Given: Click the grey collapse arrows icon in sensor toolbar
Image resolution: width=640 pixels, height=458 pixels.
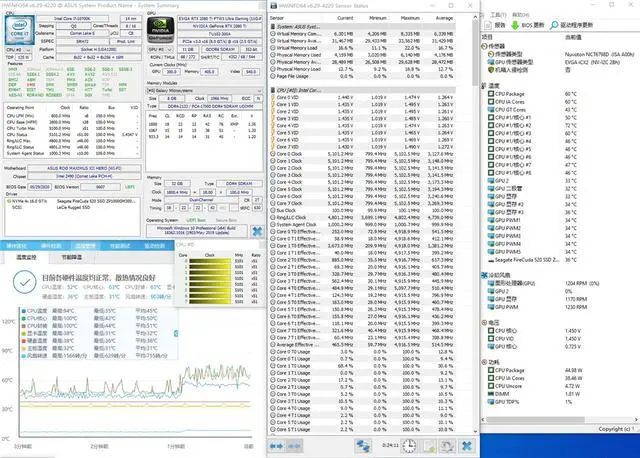Looking at the screenshot, I should point(295,446).
